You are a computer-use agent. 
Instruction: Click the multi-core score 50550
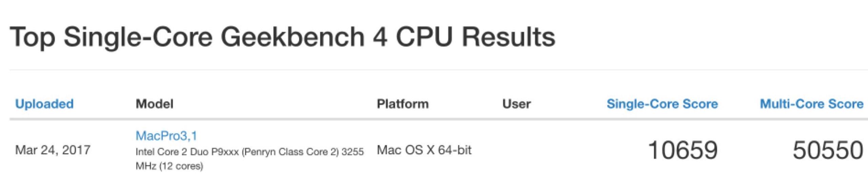(x=827, y=150)
